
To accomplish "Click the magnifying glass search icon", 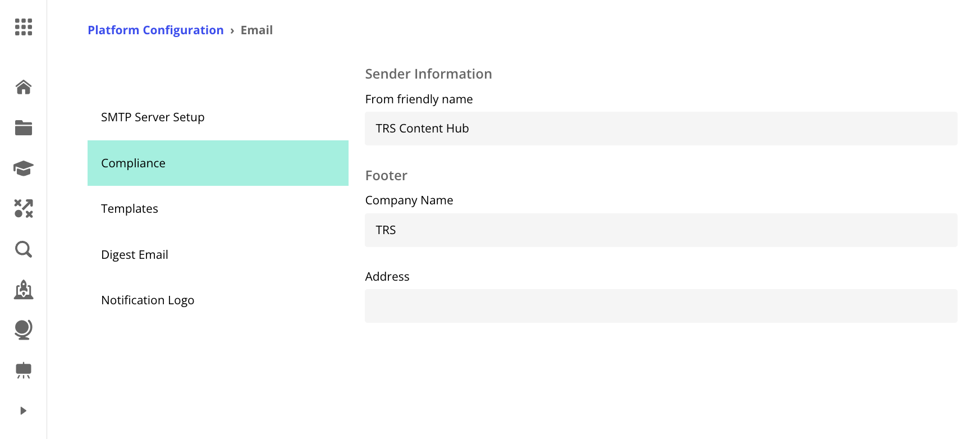I will [x=24, y=249].
